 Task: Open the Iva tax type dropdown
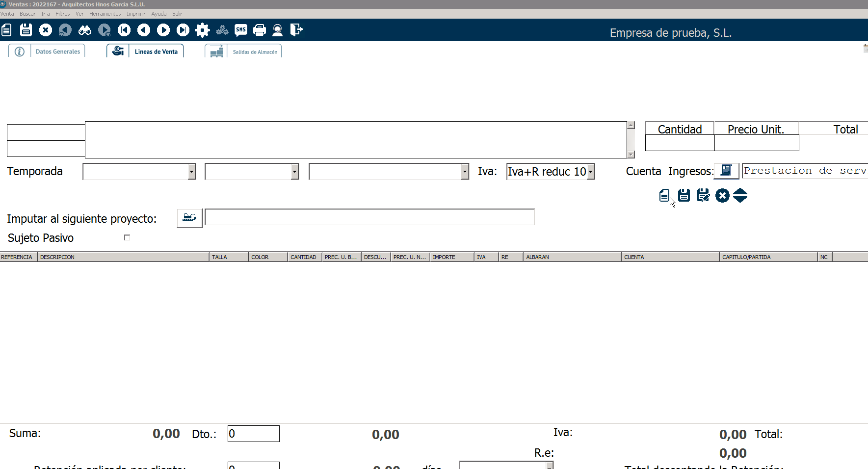click(591, 172)
